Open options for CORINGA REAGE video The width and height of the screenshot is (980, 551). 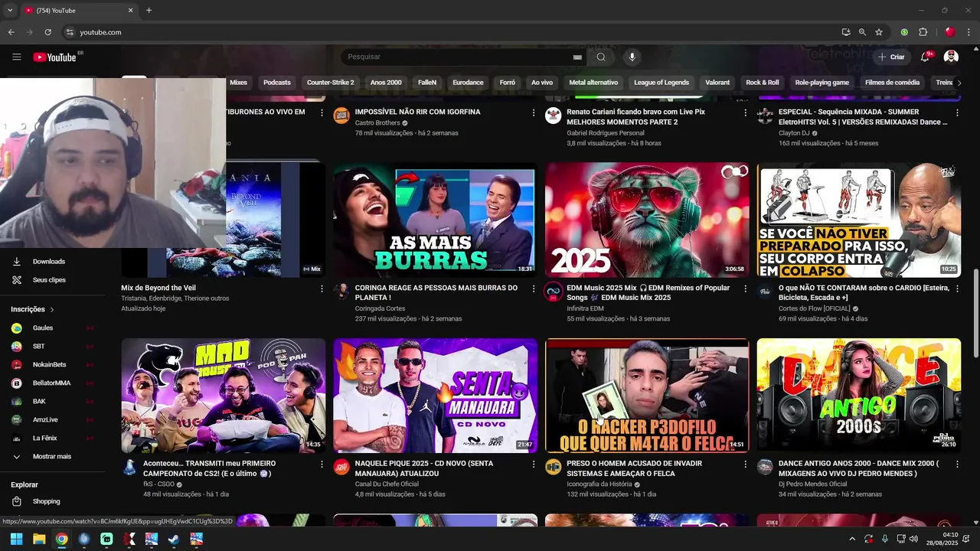point(534,289)
